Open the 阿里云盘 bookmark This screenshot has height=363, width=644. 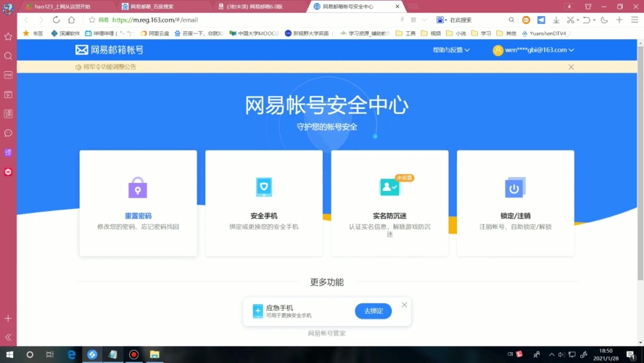pos(155,33)
